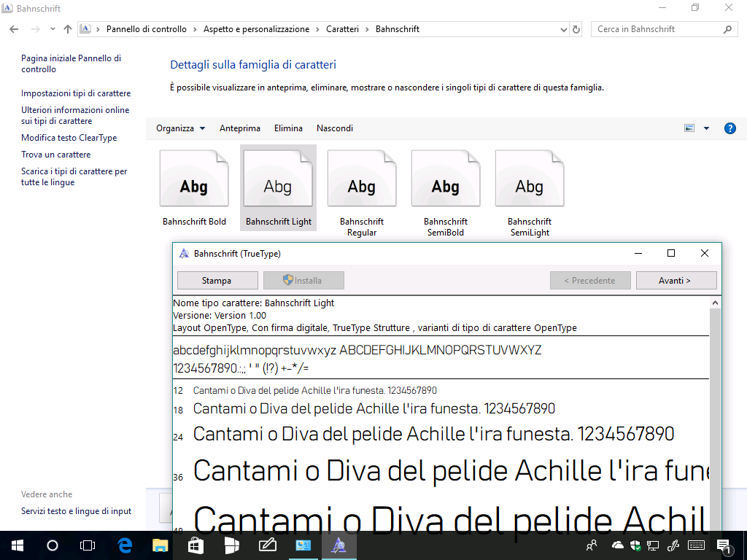Viewport: 747px width, 560px height.
Task: Open the People icon in system tray
Action: 591,545
